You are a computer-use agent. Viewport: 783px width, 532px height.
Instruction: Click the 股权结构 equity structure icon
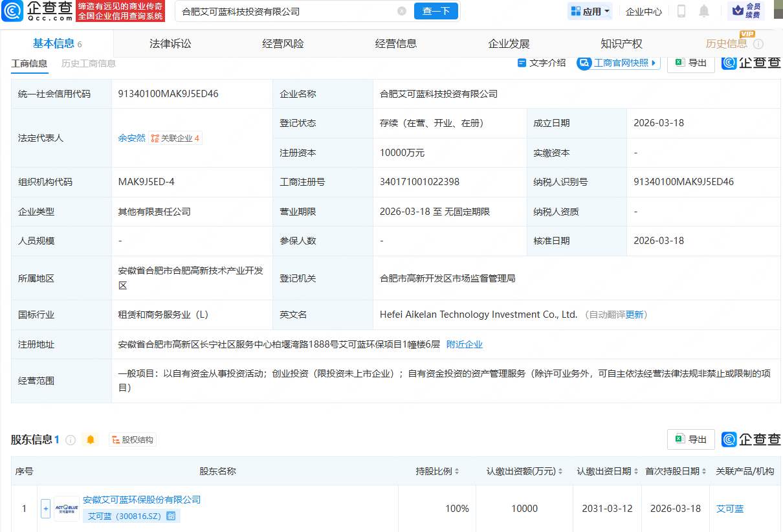132,439
